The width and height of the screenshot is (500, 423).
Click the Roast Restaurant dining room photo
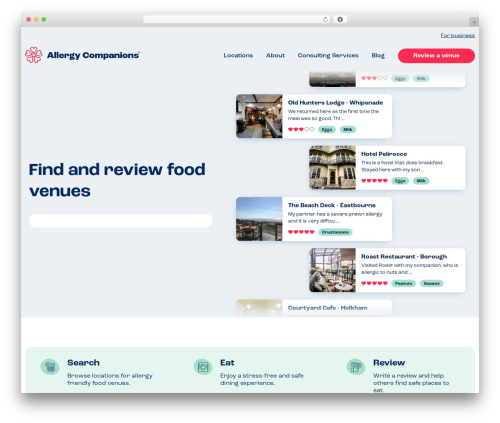[332, 270]
